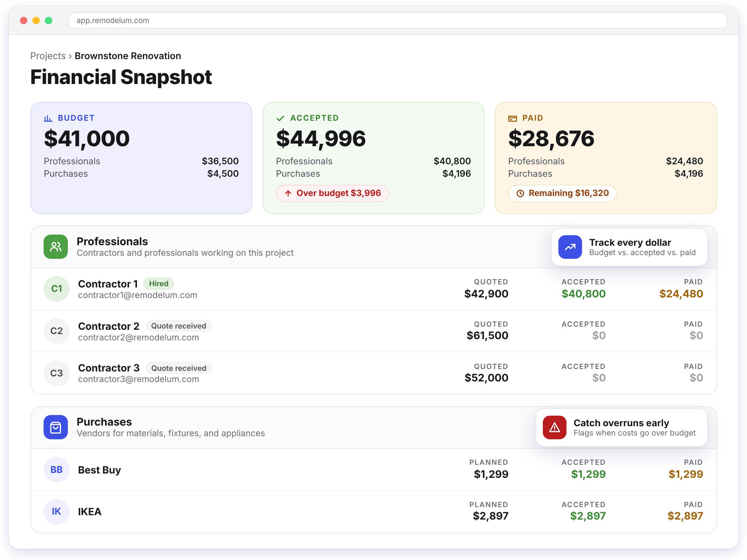The height and width of the screenshot is (560, 747).
Task: Click the up arrow in Over budget badge
Action: tap(288, 194)
